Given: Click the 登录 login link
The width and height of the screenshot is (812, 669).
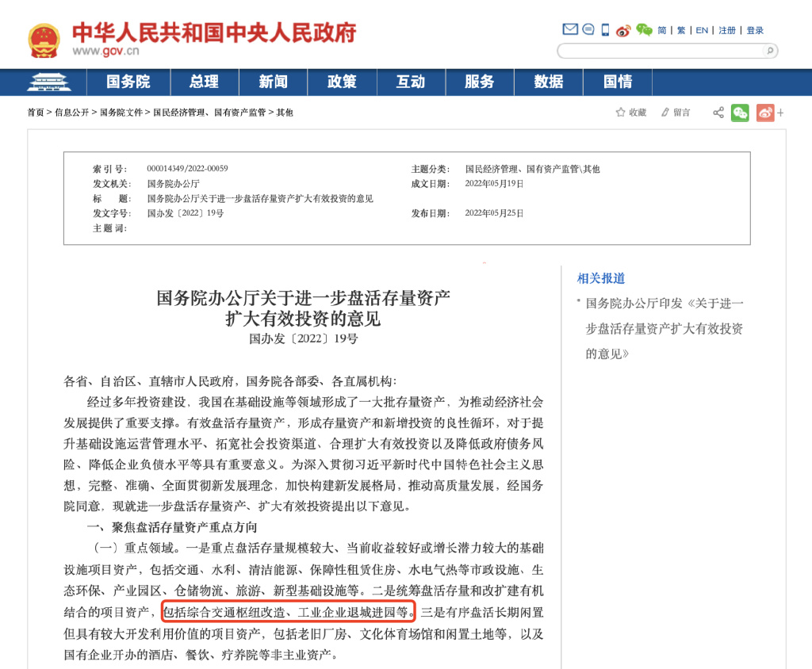Looking at the screenshot, I should point(755,30).
